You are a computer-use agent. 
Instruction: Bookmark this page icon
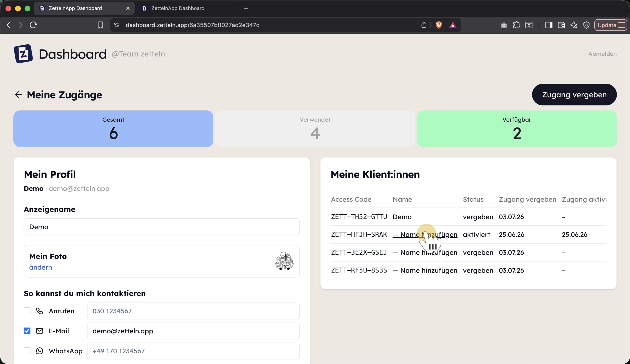pos(100,25)
